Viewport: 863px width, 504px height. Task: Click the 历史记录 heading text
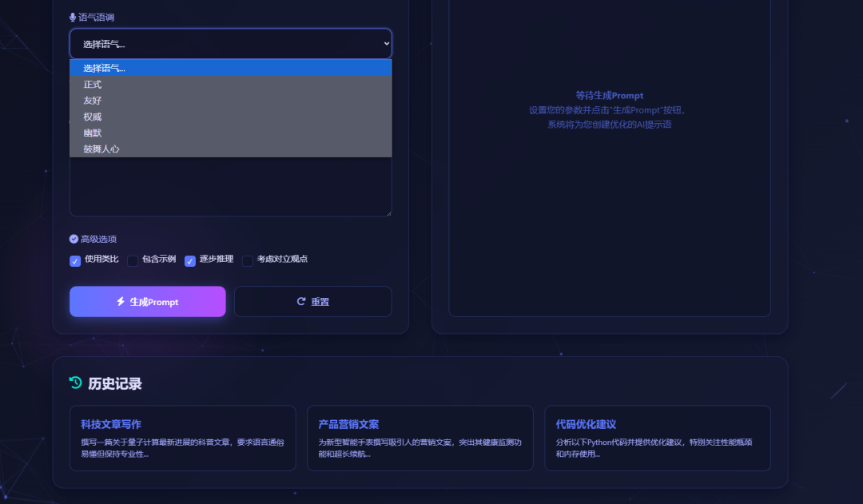click(115, 383)
